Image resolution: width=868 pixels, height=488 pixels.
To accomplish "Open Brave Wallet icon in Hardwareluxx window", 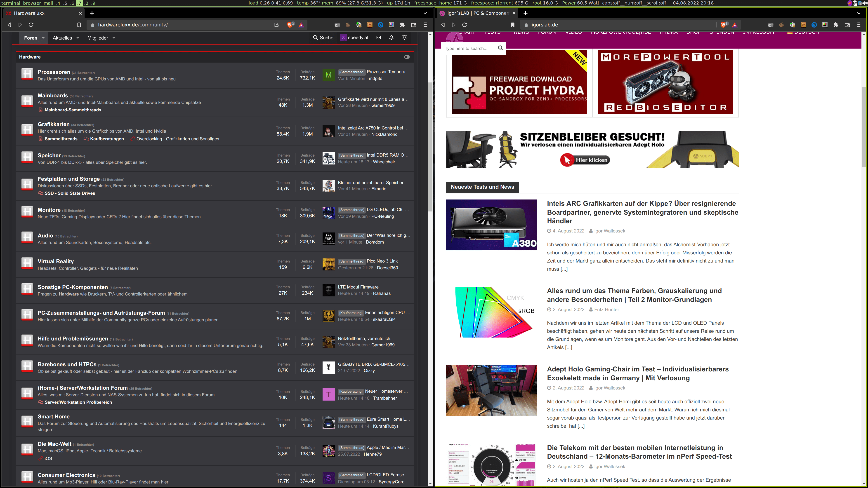I will pyautogui.click(x=414, y=25).
